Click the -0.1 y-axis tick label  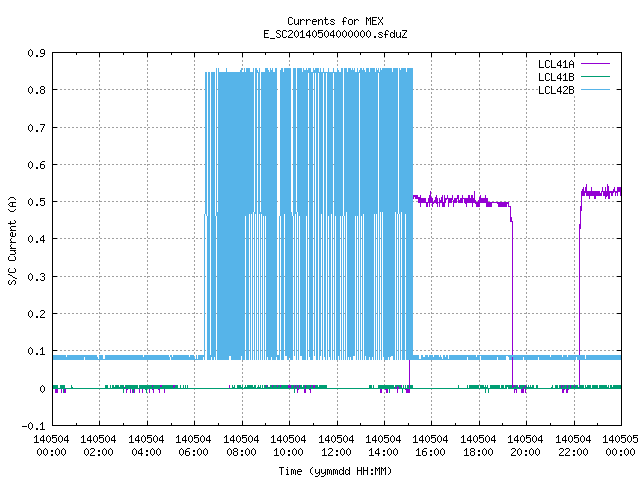pyautogui.click(x=33, y=426)
